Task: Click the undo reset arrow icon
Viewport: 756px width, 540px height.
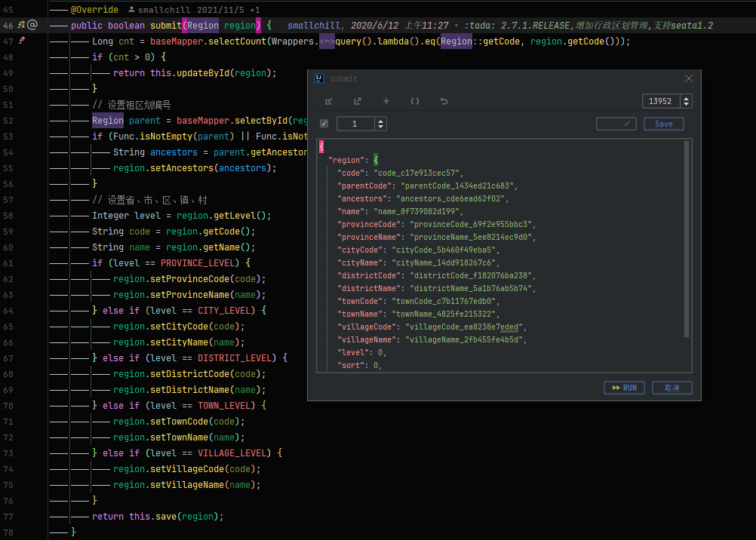Action: [x=444, y=101]
